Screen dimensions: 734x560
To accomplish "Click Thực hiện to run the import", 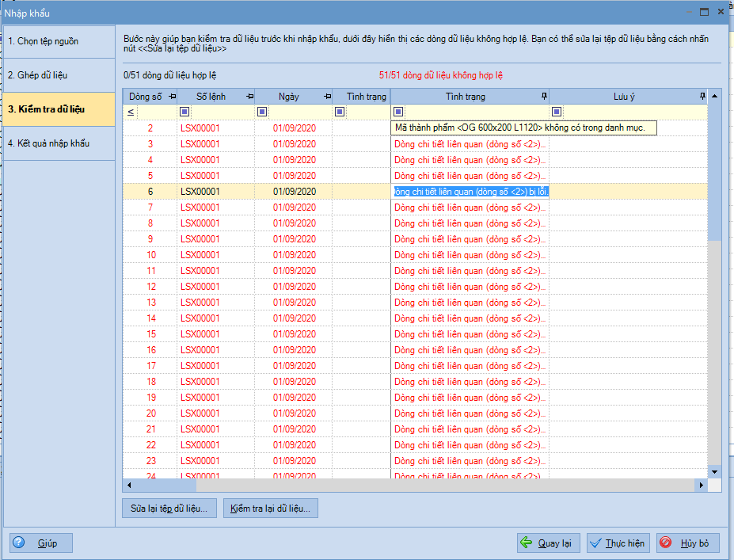I will point(618,543).
